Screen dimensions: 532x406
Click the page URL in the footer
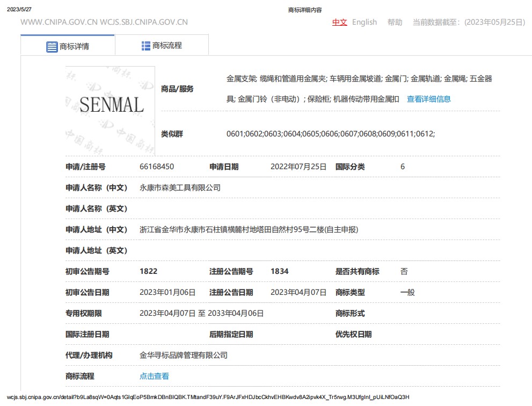pyautogui.click(x=208, y=397)
